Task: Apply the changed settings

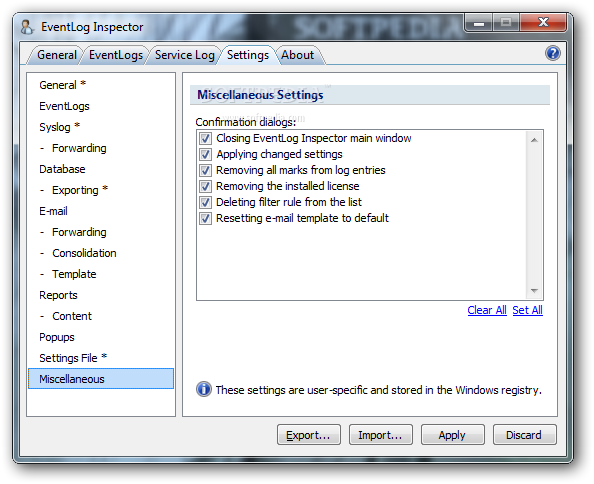Action: click(453, 435)
